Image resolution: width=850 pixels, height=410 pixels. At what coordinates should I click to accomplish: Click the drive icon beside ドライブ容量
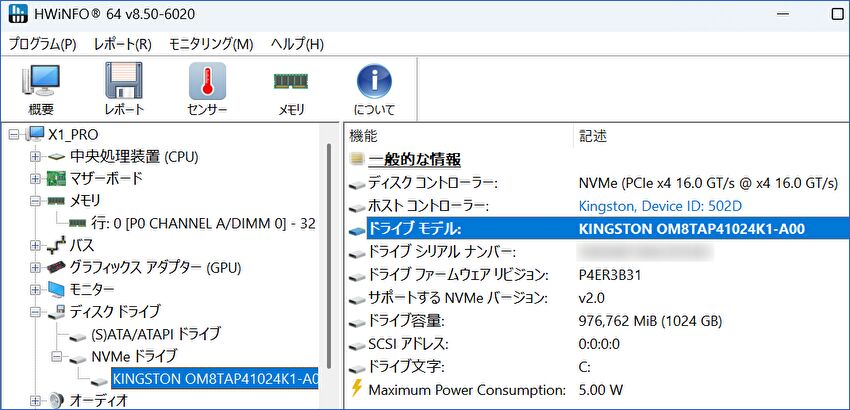point(357,322)
